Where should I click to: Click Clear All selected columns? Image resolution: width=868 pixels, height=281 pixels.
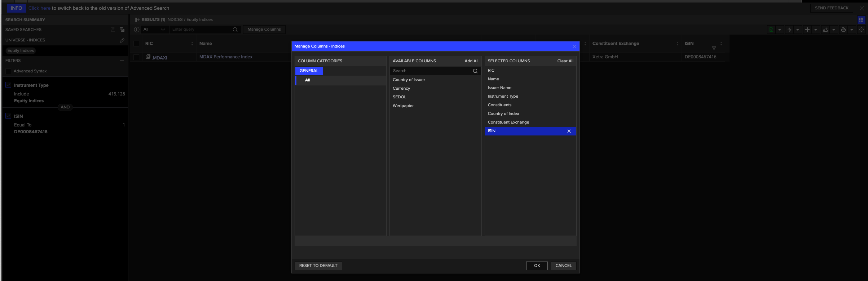(x=565, y=61)
